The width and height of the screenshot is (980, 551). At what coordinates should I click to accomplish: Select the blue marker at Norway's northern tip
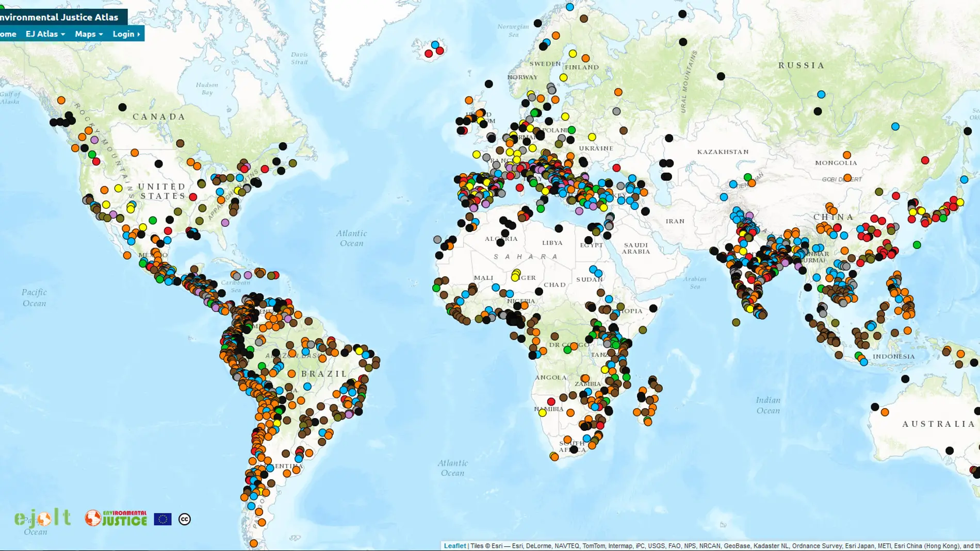[x=569, y=7]
